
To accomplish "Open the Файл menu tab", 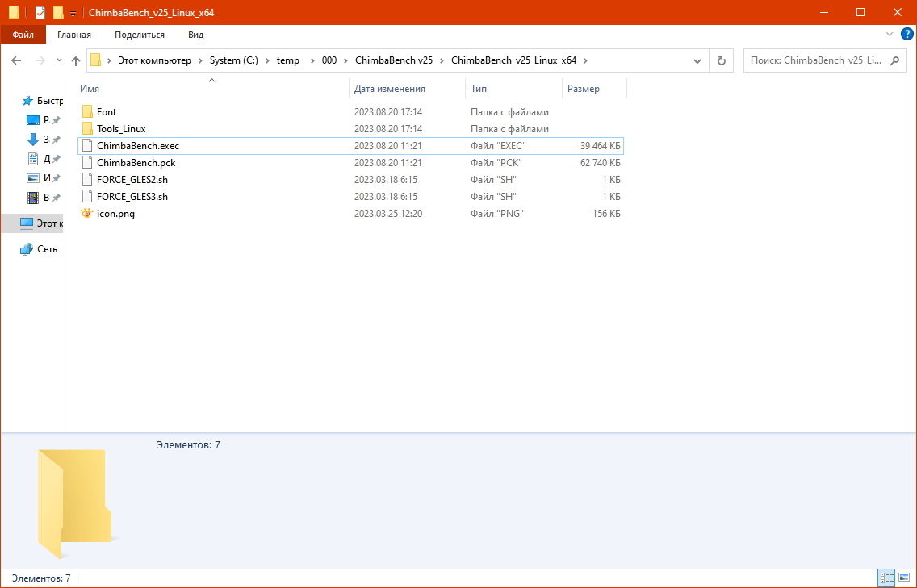I will (x=23, y=35).
